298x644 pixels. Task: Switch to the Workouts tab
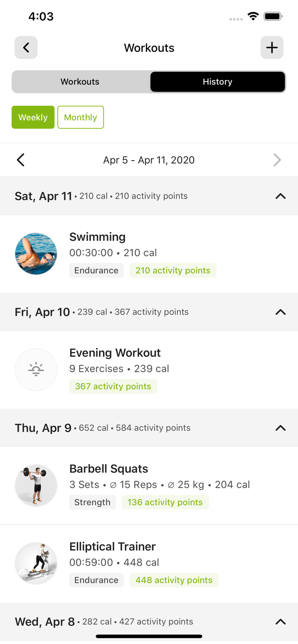coord(80,82)
